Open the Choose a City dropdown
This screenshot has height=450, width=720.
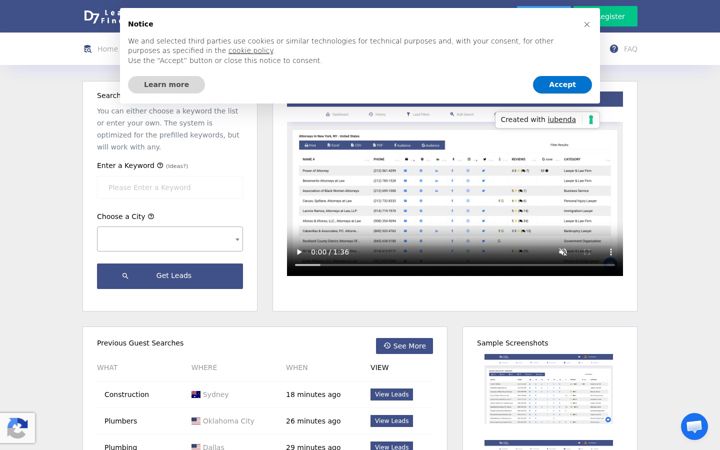click(x=170, y=239)
